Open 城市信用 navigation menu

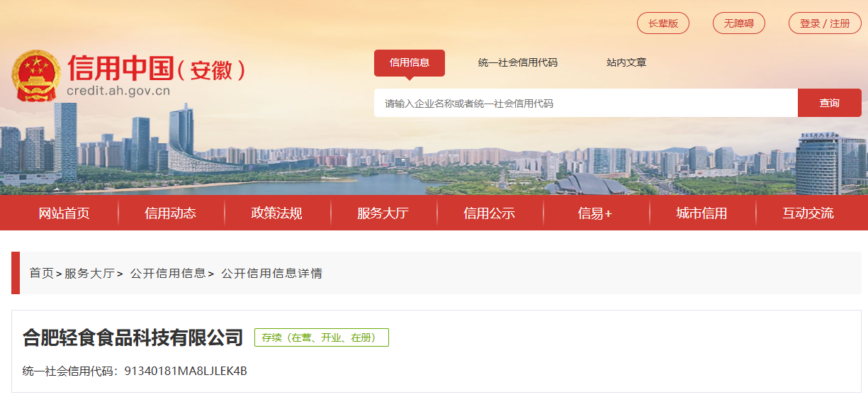702,213
